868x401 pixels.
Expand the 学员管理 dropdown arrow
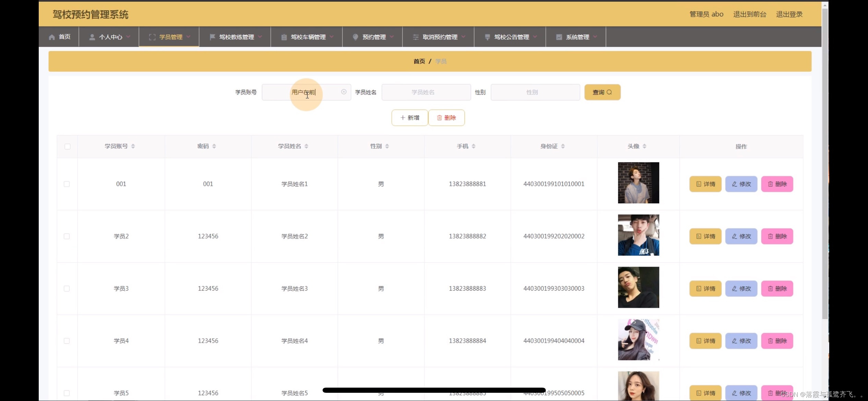coord(188,37)
